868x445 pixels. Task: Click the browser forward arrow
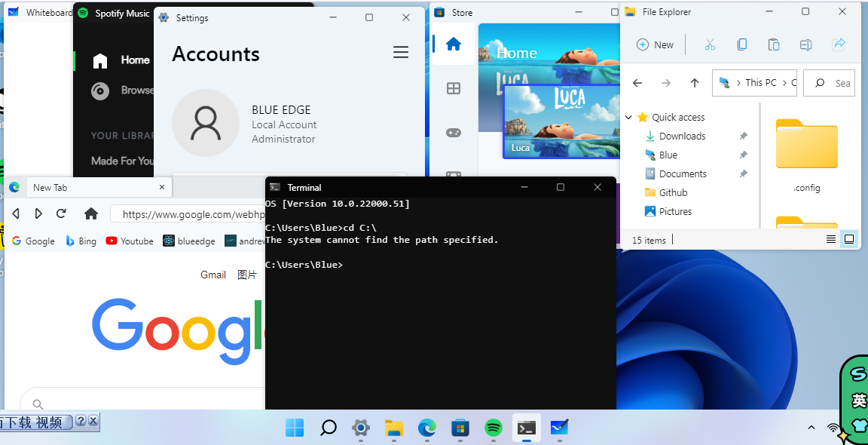[38, 213]
